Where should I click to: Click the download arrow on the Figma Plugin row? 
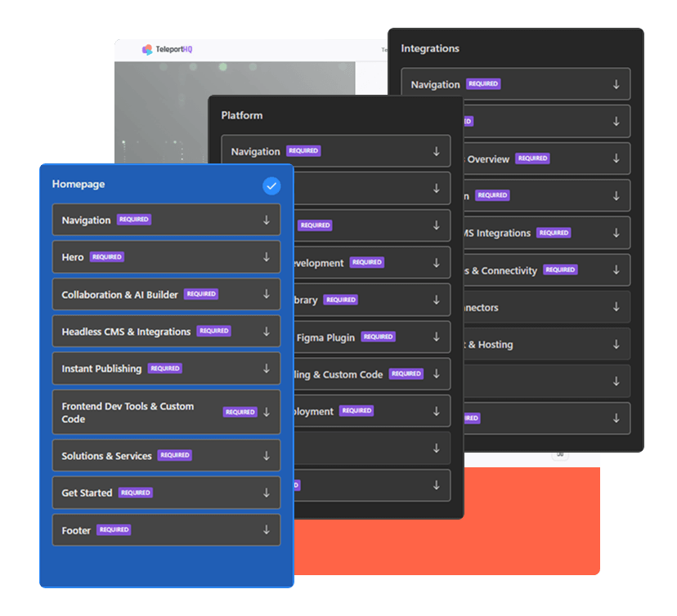click(436, 337)
